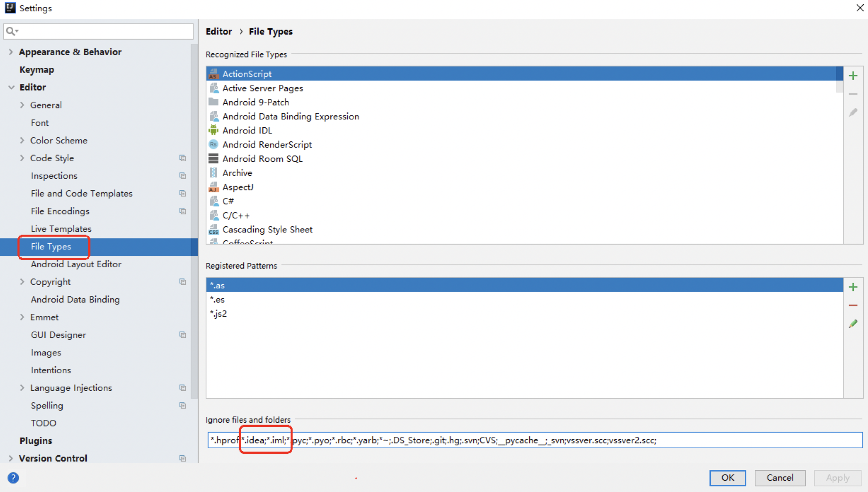Expand the Appearance & Behavior section
The image size is (868, 492).
pos(11,52)
